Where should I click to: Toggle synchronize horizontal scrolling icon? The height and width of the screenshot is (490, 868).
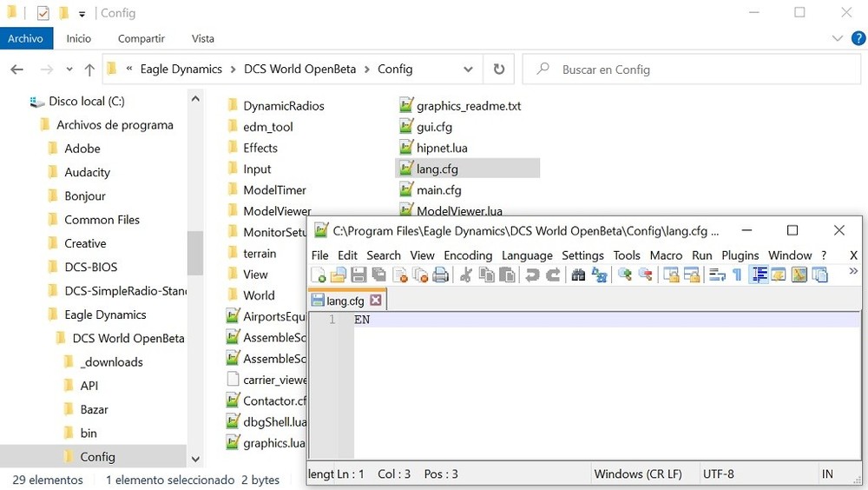tap(692, 275)
